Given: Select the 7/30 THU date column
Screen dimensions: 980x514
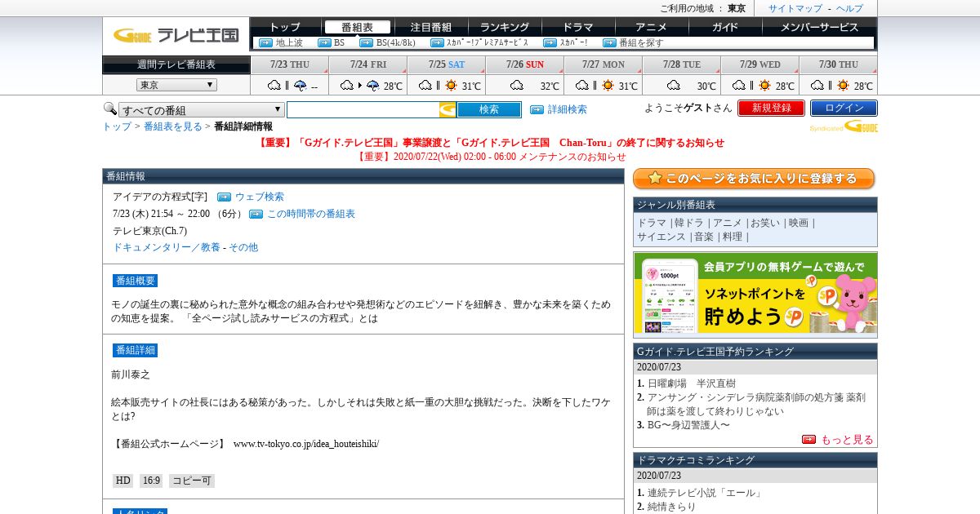Looking at the screenshot, I should 838,64.
